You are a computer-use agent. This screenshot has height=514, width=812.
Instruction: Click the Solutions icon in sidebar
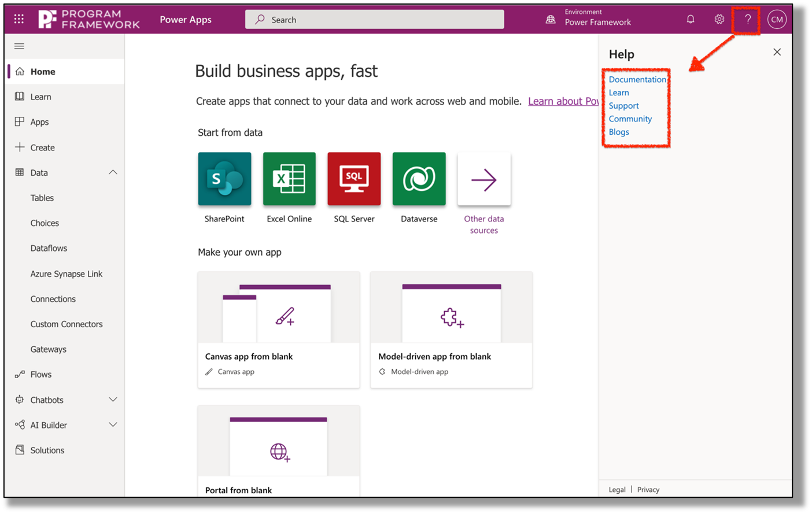(x=20, y=450)
